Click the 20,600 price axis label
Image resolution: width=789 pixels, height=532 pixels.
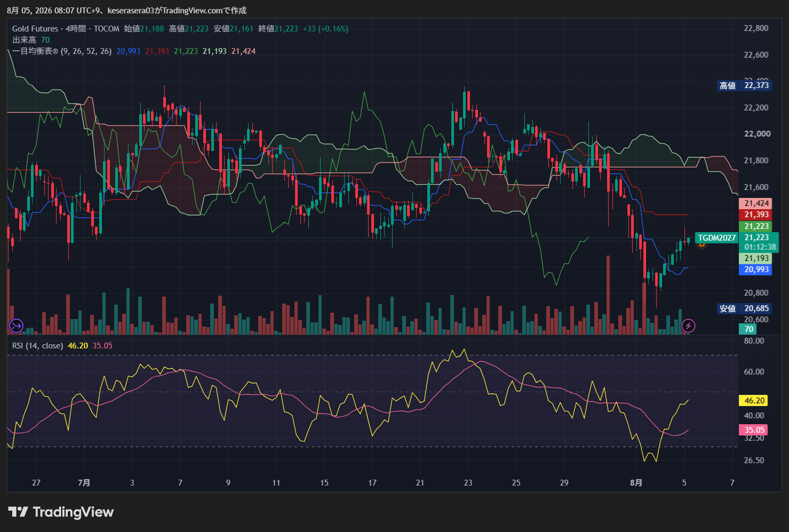pyautogui.click(x=756, y=319)
